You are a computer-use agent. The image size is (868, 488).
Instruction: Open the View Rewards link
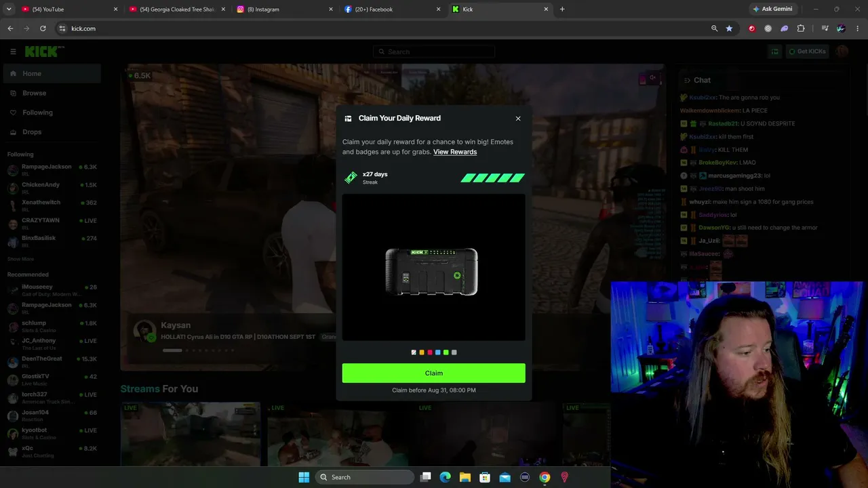pos(455,152)
